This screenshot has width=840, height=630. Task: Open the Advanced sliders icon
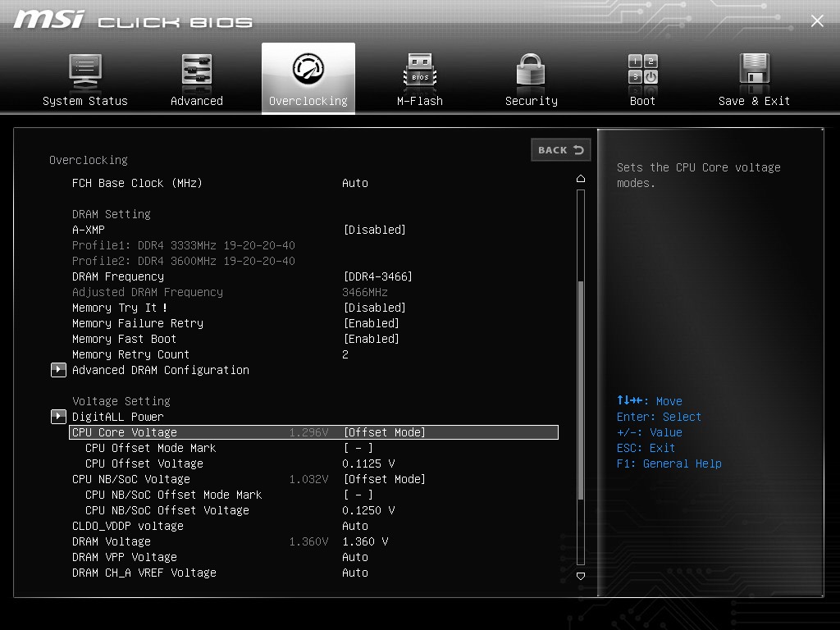point(197,71)
